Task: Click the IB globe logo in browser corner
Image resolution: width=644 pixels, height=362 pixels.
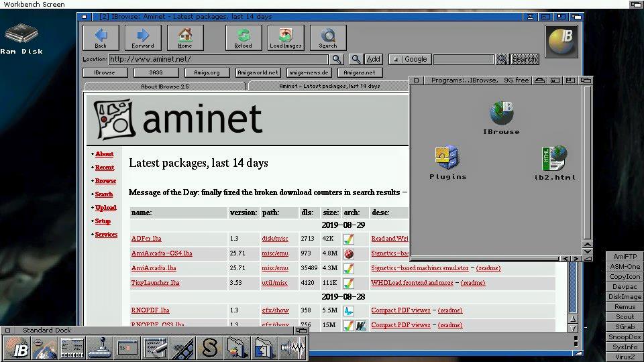Action: 561,41
